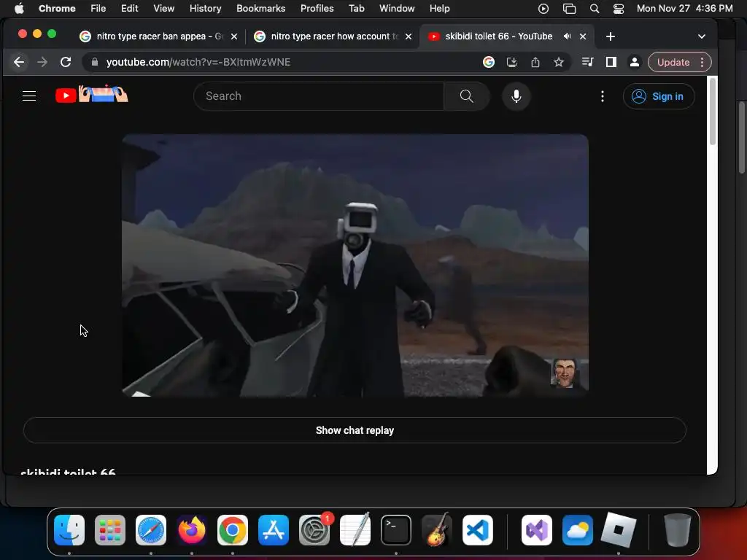
Task: Click the address bar URL
Action: 198,62
